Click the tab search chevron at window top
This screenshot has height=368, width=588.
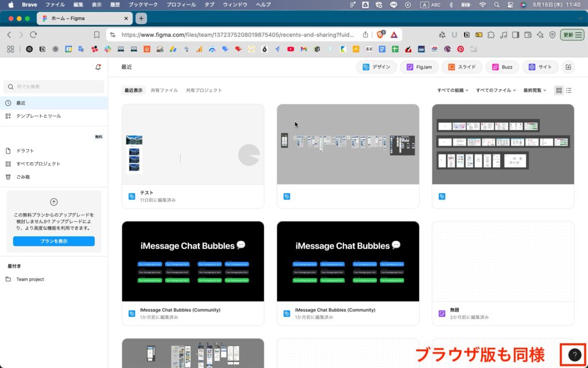[581, 18]
